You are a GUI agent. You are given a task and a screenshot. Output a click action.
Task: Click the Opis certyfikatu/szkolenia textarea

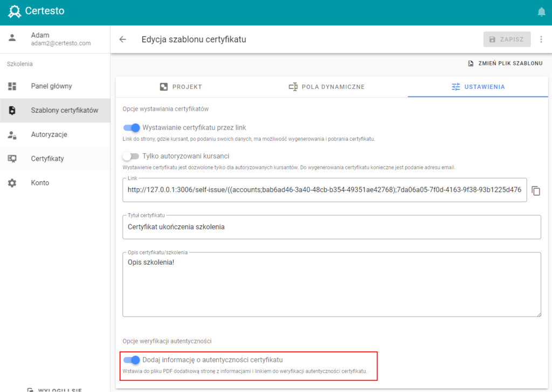(332, 284)
